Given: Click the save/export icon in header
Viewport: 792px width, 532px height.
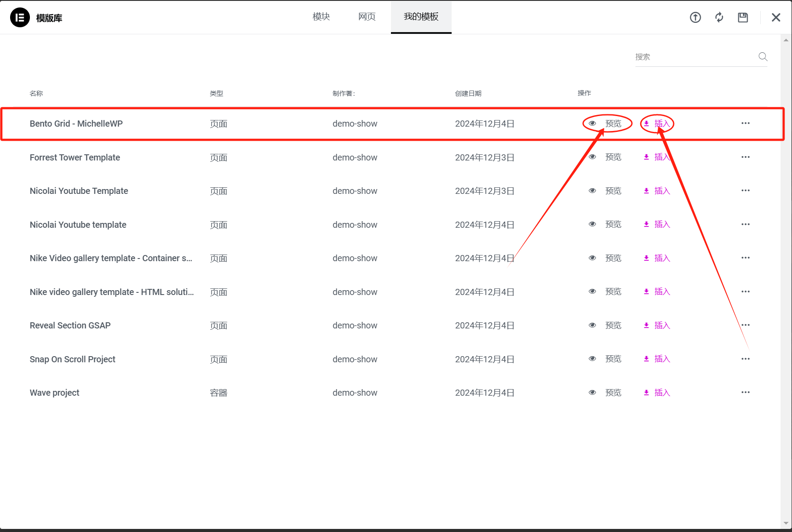Looking at the screenshot, I should [743, 17].
